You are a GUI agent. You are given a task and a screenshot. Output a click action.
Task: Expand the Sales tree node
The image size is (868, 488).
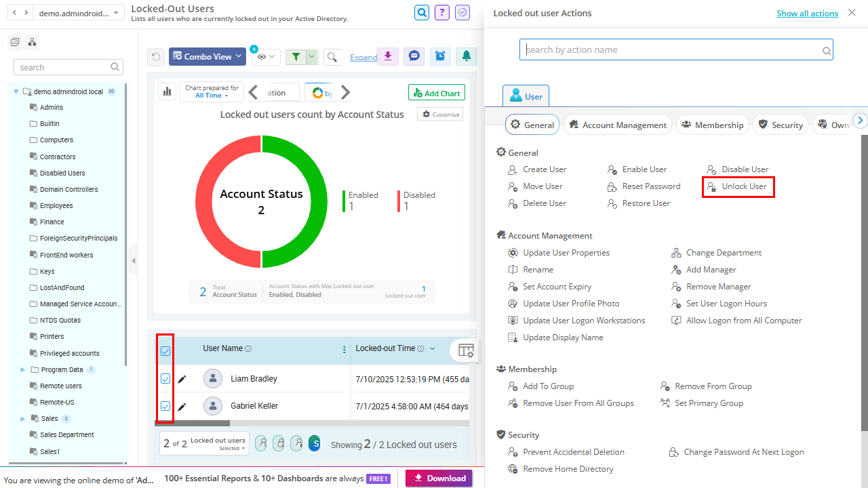pyautogui.click(x=23, y=419)
